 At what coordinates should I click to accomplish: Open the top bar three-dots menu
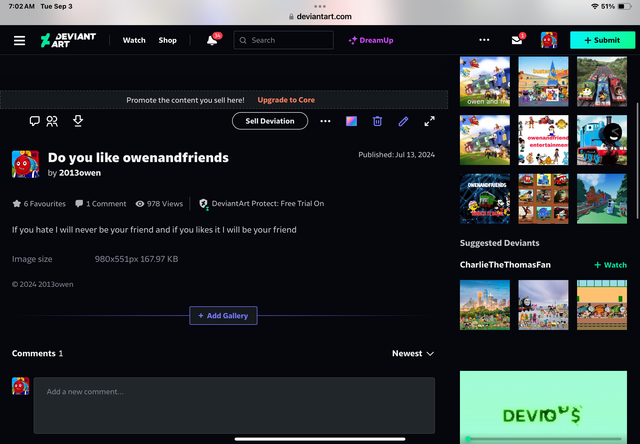point(484,40)
